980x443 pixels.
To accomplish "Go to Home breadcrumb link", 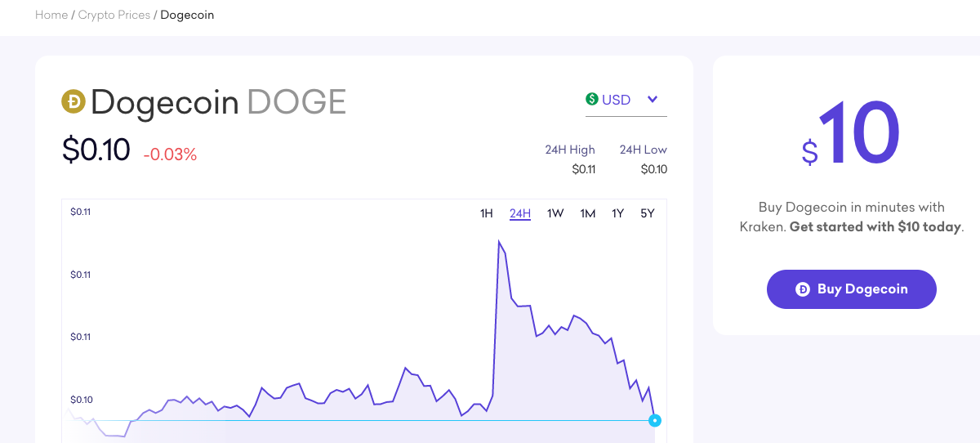I will pyautogui.click(x=51, y=15).
